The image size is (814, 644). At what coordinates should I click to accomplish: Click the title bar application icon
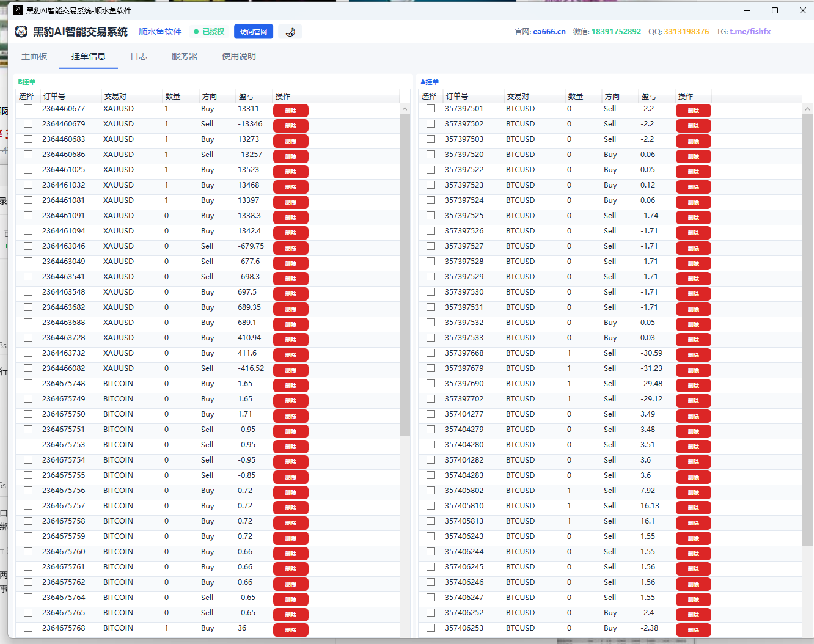[x=18, y=10]
